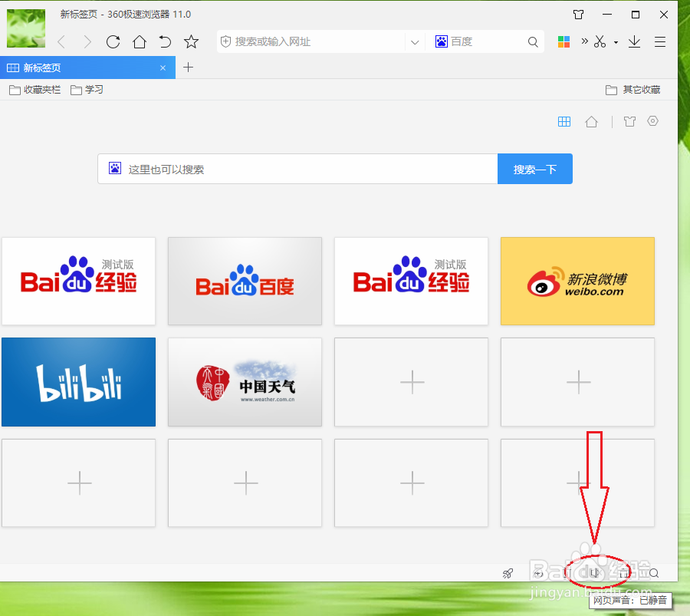
Task: Open the Baidu 百度 tile
Action: tap(245, 281)
